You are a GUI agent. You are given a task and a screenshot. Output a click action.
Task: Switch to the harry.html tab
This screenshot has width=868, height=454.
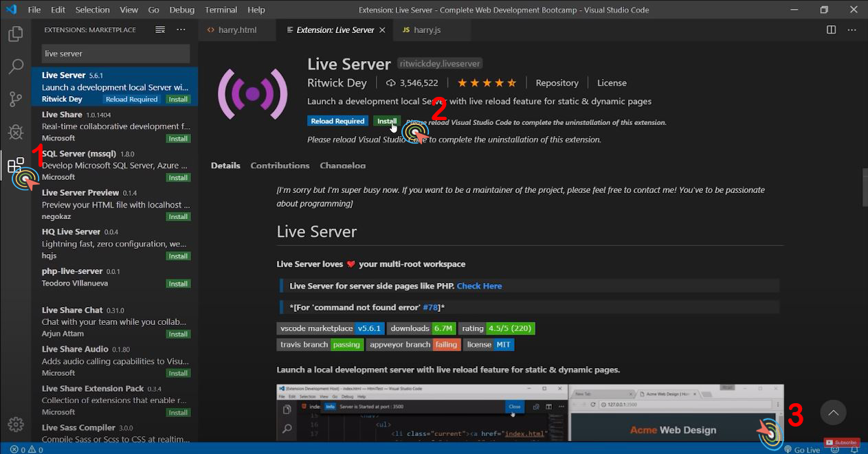pyautogui.click(x=237, y=30)
